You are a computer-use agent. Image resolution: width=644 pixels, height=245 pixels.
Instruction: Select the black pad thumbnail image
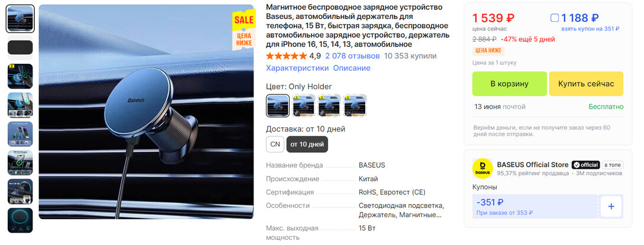tap(20, 48)
